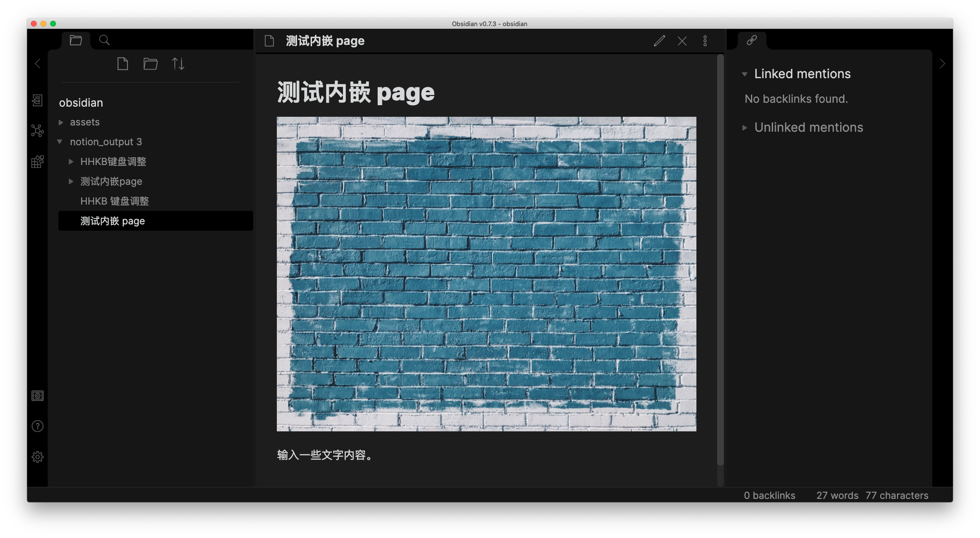Switch to edit mode with the pencil icon
The image size is (980, 538).
(659, 41)
